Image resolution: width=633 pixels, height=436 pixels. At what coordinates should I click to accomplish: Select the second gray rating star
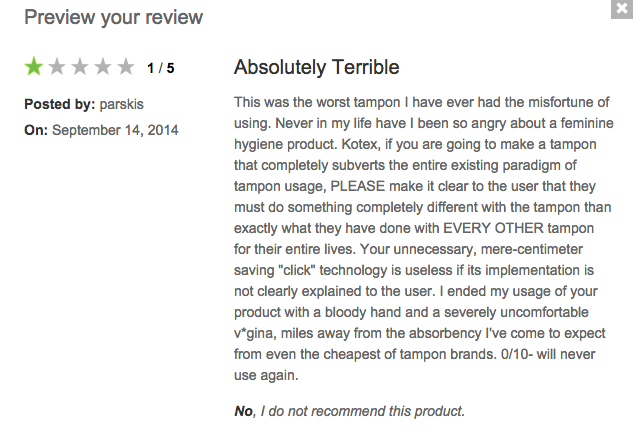pos(57,67)
